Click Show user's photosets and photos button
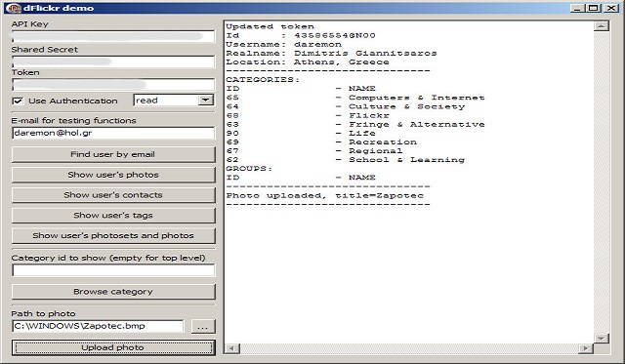 pos(113,236)
